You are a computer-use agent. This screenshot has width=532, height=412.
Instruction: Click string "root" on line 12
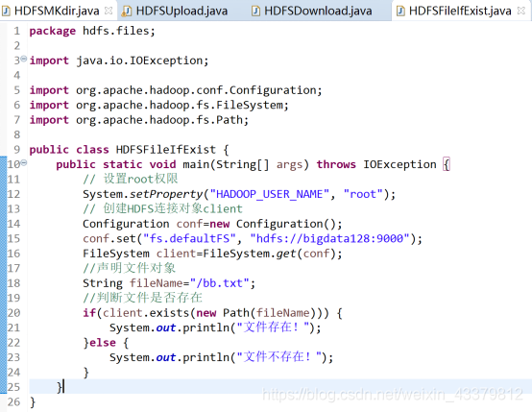[x=363, y=194]
